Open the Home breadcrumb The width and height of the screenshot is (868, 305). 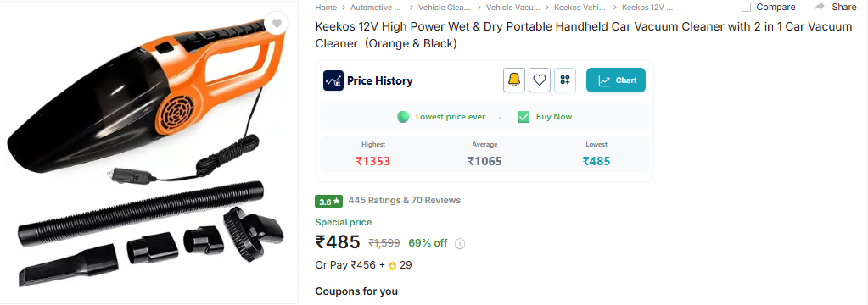(326, 7)
